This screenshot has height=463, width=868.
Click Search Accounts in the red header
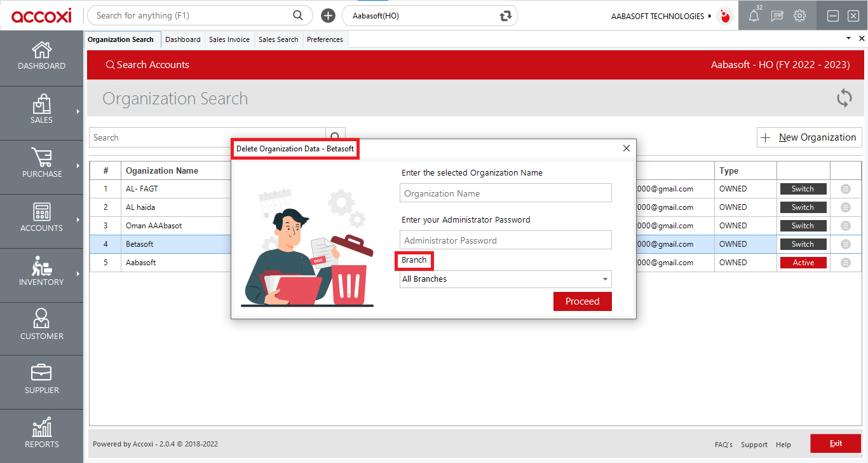point(147,65)
